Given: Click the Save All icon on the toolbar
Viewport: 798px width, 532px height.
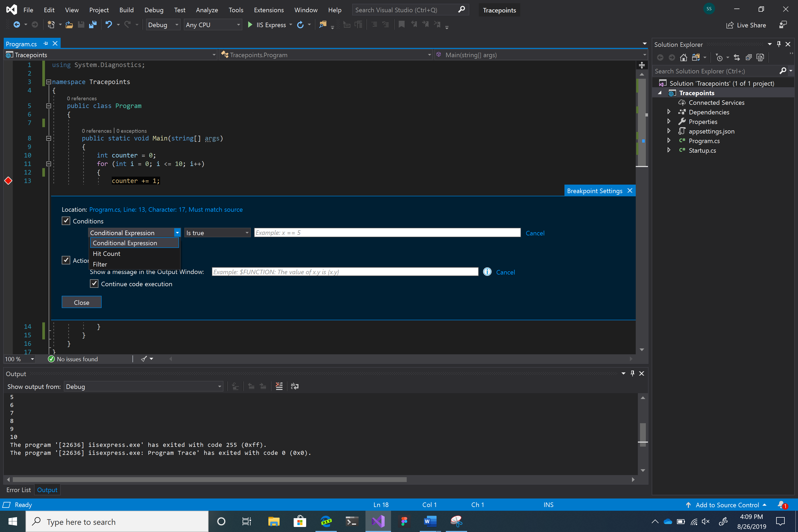Looking at the screenshot, I should pyautogui.click(x=93, y=24).
